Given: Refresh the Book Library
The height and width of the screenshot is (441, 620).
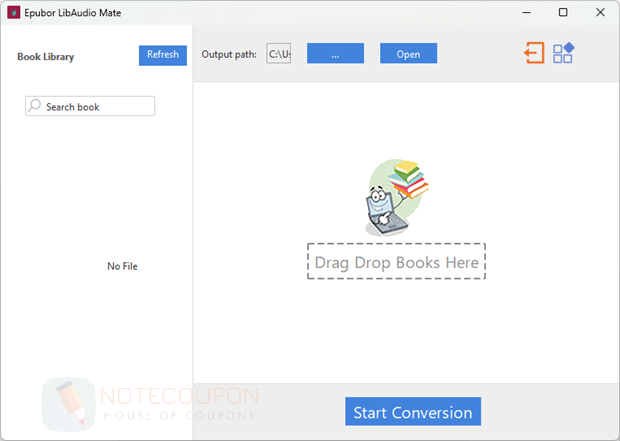Looking at the screenshot, I should [163, 55].
